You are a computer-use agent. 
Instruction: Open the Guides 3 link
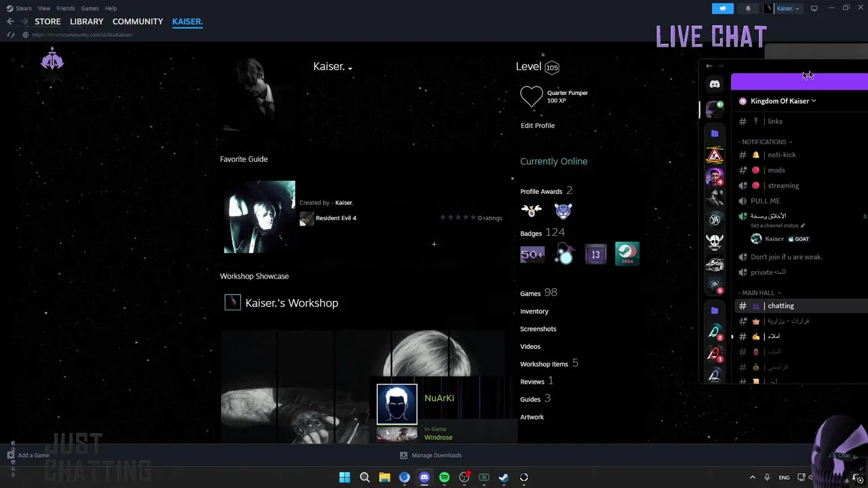(535, 399)
